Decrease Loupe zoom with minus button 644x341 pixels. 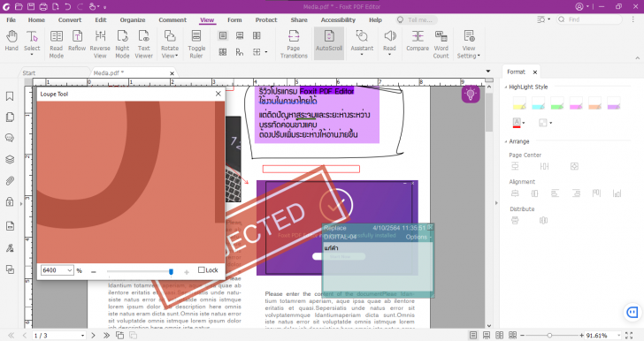(x=94, y=271)
